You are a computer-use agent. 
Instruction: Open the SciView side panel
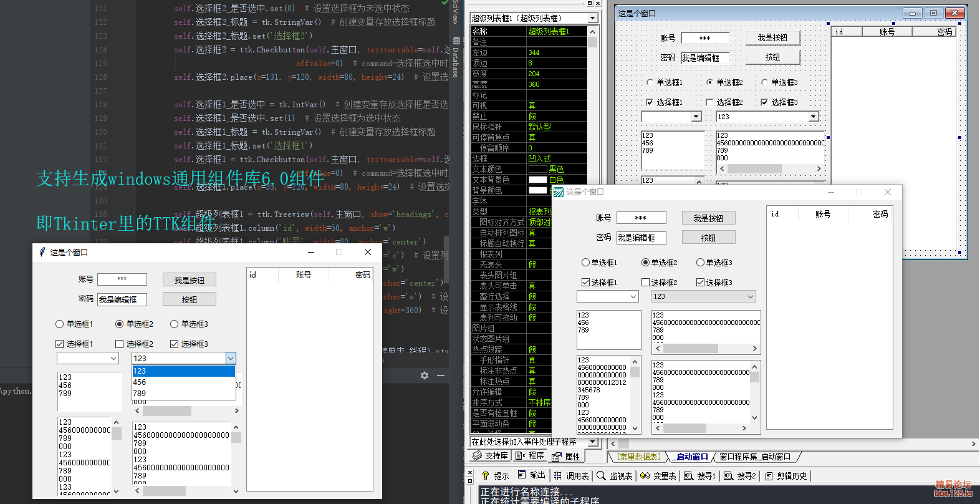[455, 12]
